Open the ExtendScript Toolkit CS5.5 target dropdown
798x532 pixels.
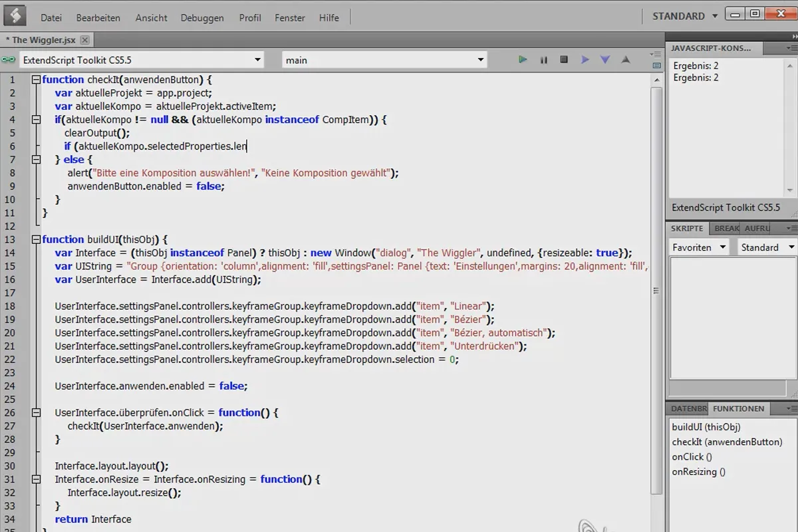[141, 60]
